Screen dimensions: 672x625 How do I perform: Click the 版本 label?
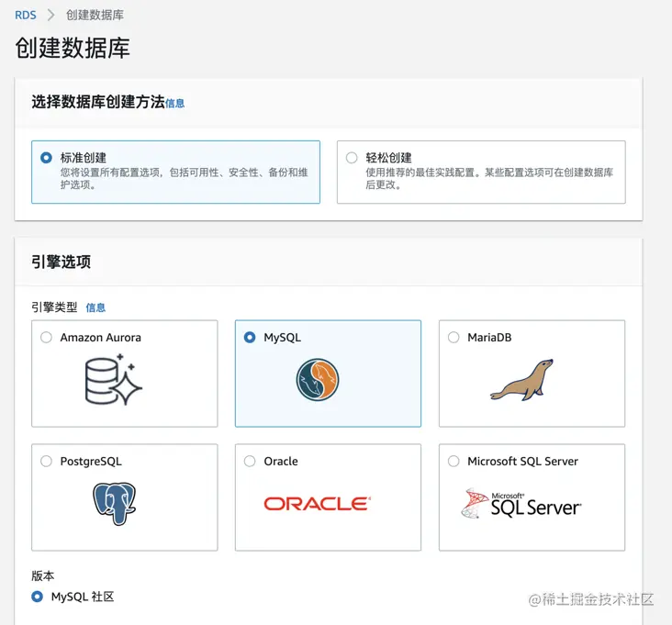43,575
